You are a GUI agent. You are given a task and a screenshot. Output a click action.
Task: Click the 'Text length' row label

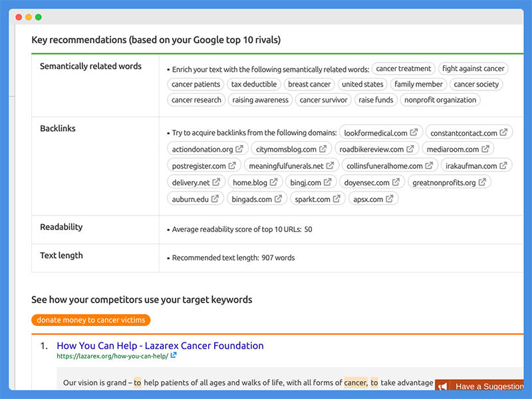[61, 255]
